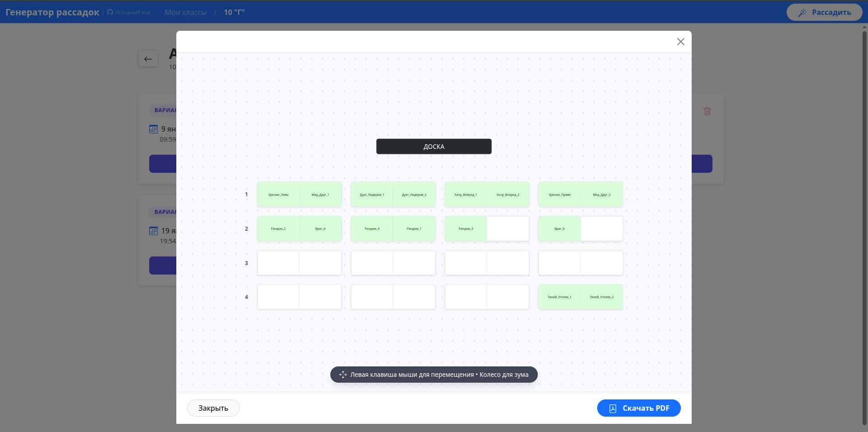Click the page vertical scrollbar
Screen dimensions: 868x432
pyautogui.click(x=864, y=226)
